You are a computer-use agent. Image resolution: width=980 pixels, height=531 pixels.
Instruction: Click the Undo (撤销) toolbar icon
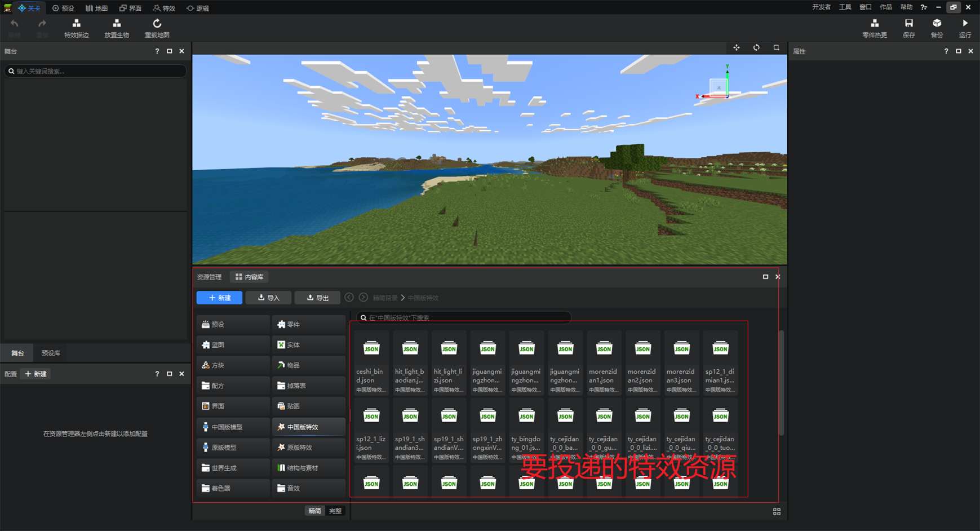(x=14, y=28)
